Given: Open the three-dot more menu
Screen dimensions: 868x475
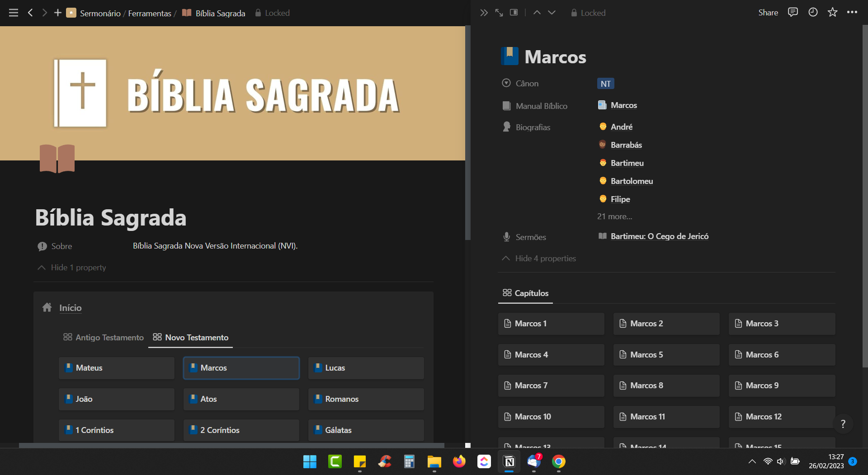Looking at the screenshot, I should pyautogui.click(x=852, y=13).
